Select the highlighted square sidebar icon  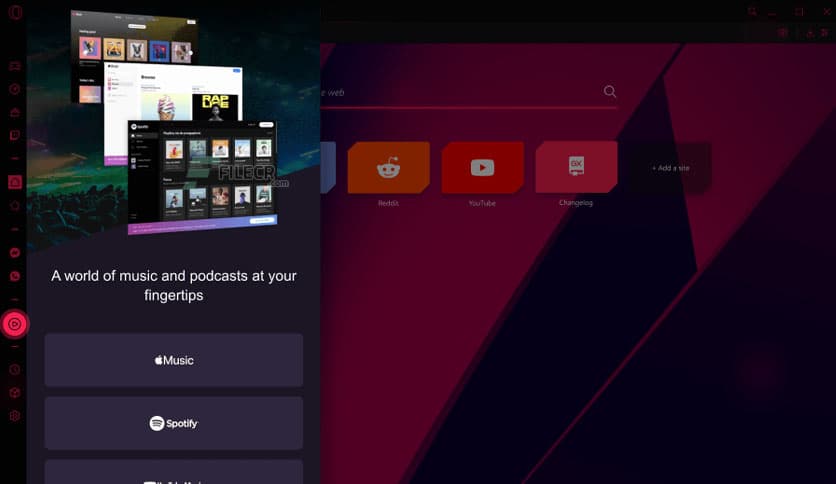point(15,182)
